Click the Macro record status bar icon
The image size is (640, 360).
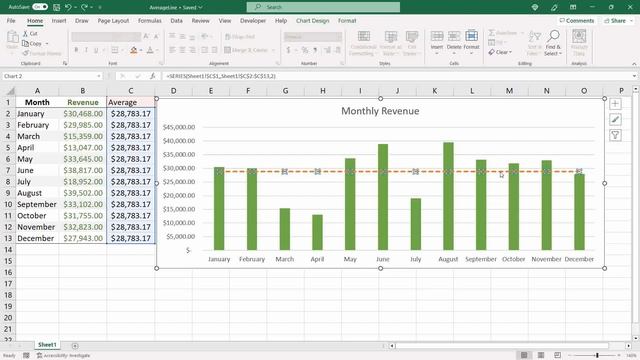(26, 356)
